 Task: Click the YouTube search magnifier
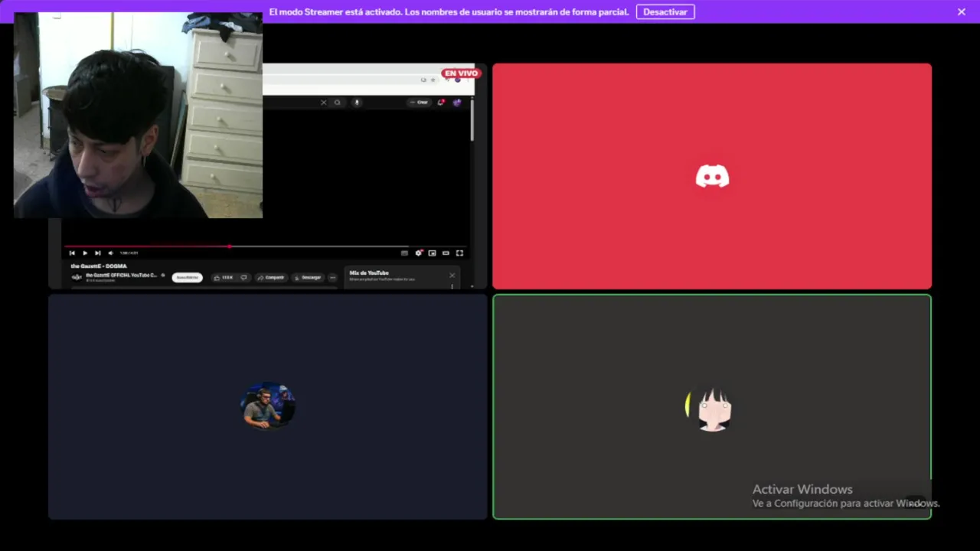(x=337, y=103)
